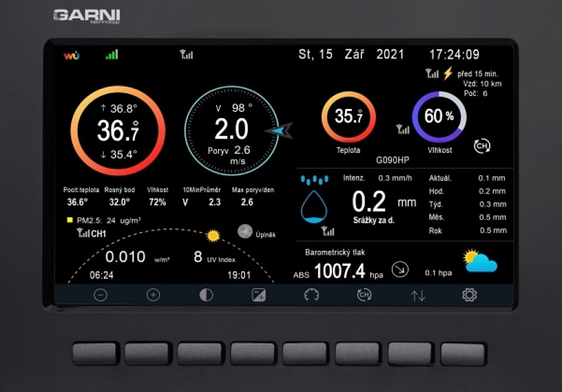The width and height of the screenshot is (562, 392).
Task: Click the "před 15 min." lightning text
Action: click(478, 74)
